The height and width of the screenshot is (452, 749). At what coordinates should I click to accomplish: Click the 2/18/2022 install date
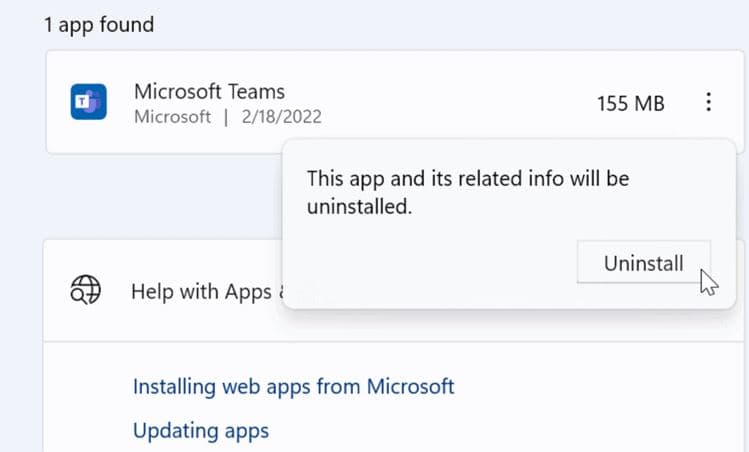pyautogui.click(x=280, y=117)
